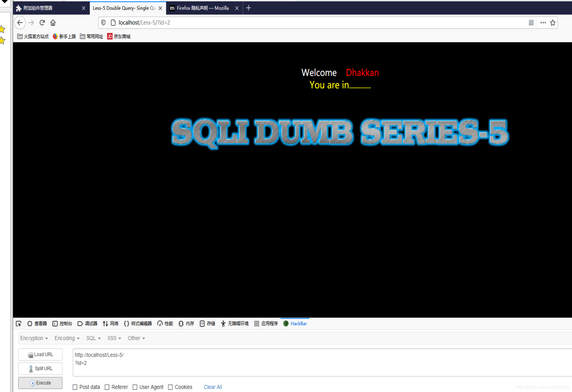Screen dimensions: 572x392
Task: Go to the browser home page icon
Action: [53, 23]
